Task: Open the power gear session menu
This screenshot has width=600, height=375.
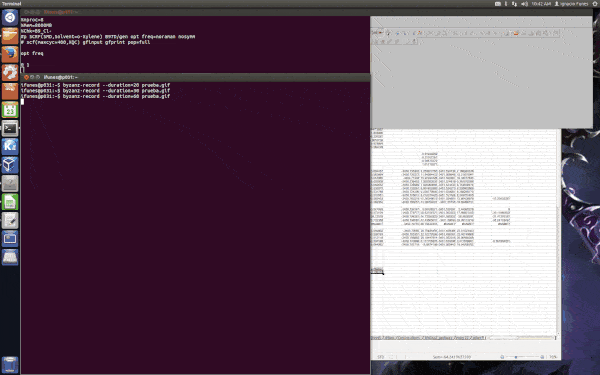Action: pos(595,4)
